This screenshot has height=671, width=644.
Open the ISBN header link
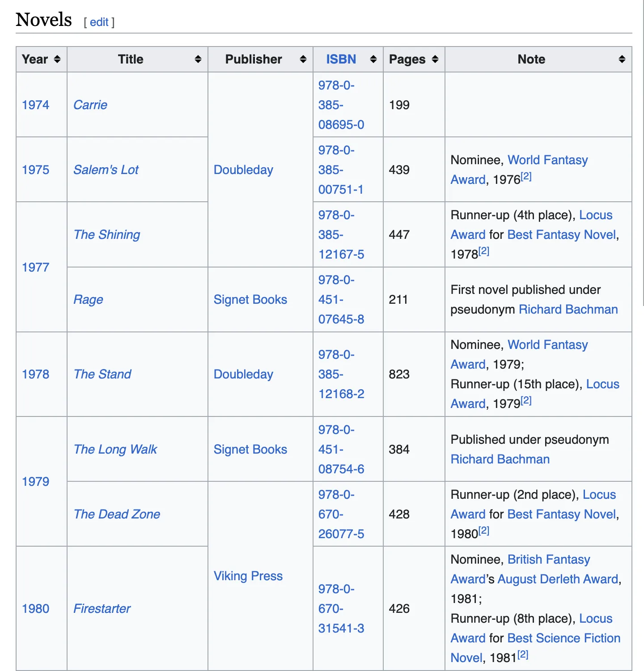tap(341, 59)
